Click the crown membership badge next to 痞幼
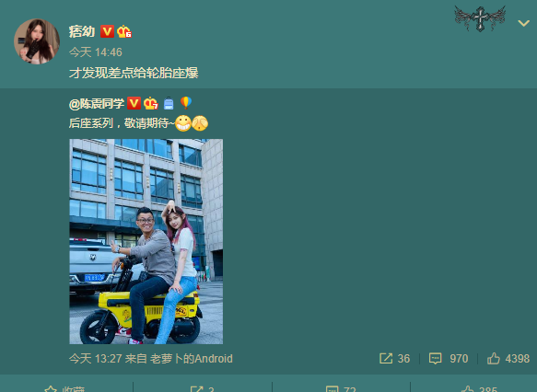 [x=124, y=31]
